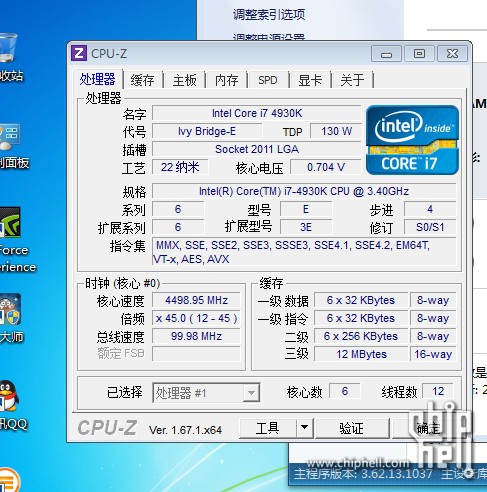Click the Intel Core i7 logo badge
This screenshot has height=492, width=487.
pos(412,140)
